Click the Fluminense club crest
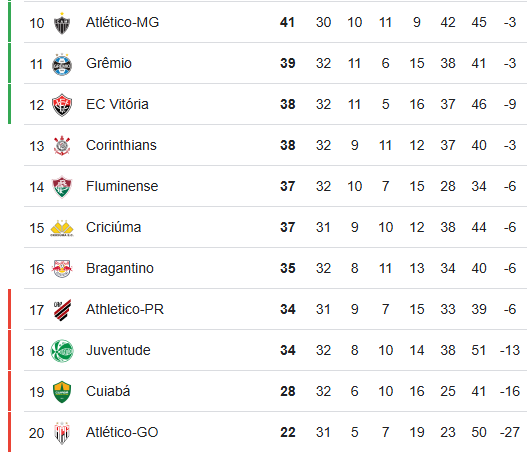Image resolution: width=527 pixels, height=452 pixels. coord(62,187)
